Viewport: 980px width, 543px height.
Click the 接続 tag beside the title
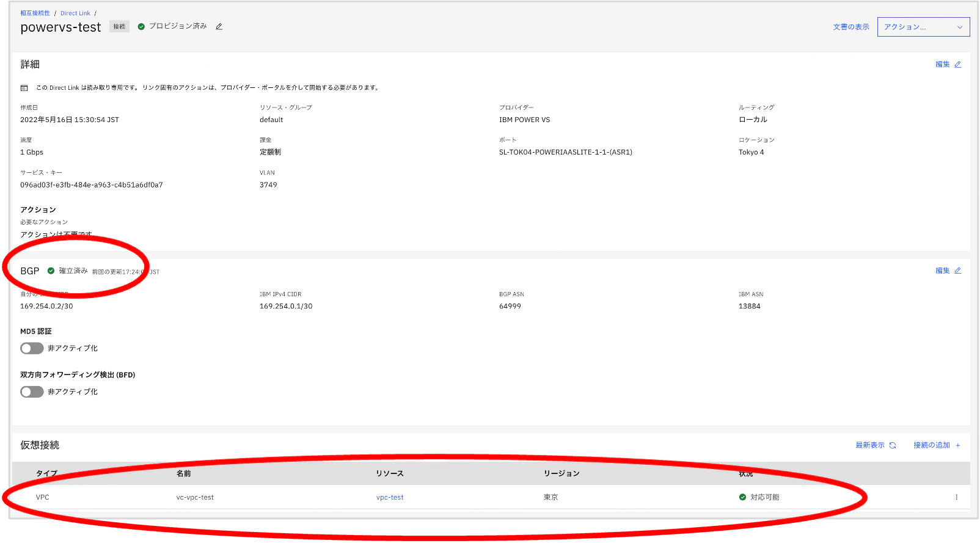119,27
